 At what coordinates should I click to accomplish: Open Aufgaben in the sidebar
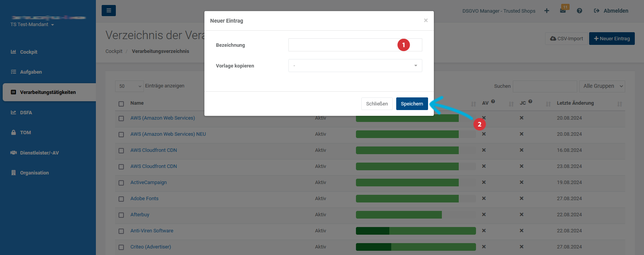(31, 72)
